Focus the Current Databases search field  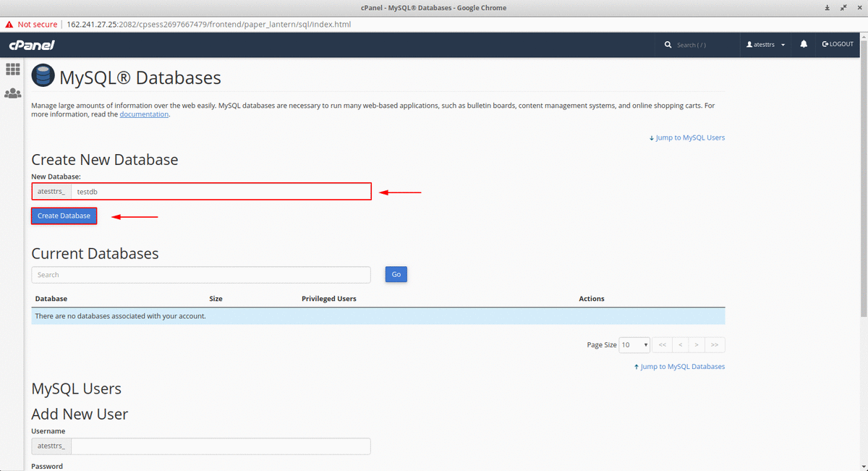201,275
